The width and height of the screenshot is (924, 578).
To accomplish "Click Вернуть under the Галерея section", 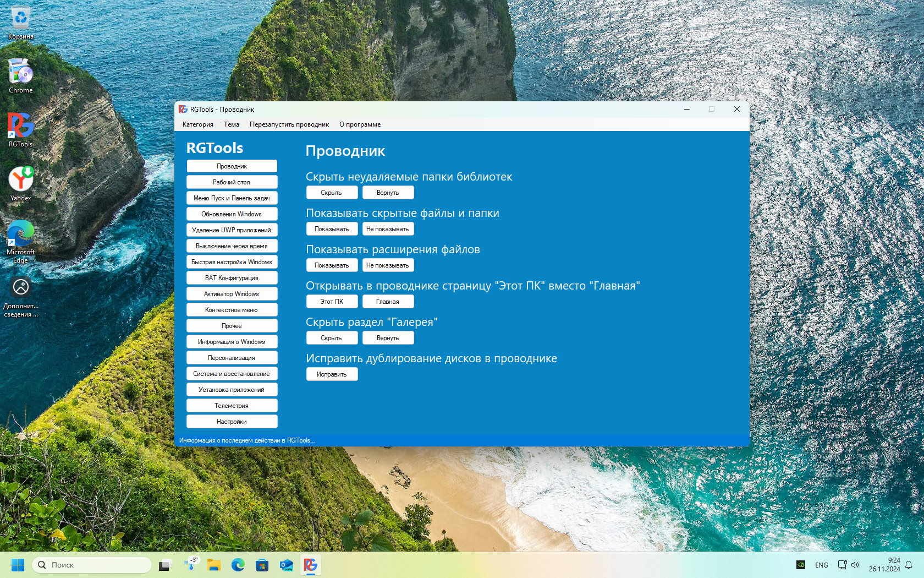I will (388, 338).
